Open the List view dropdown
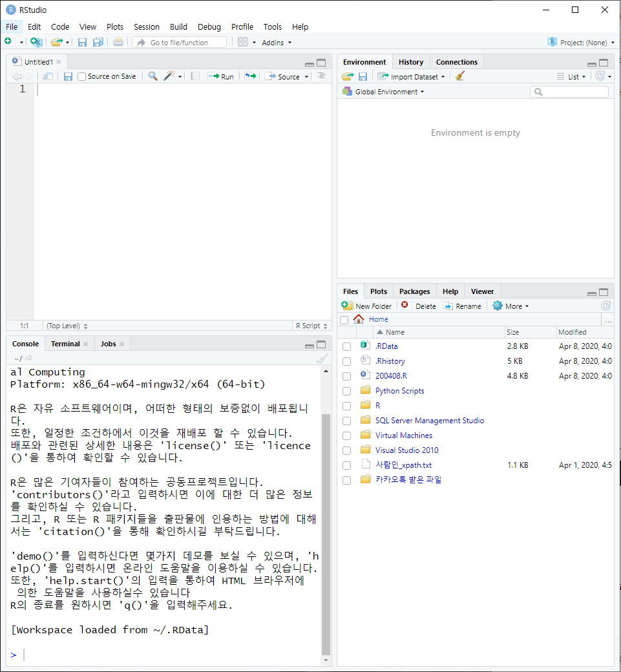The width and height of the screenshot is (621, 672). pyautogui.click(x=571, y=77)
